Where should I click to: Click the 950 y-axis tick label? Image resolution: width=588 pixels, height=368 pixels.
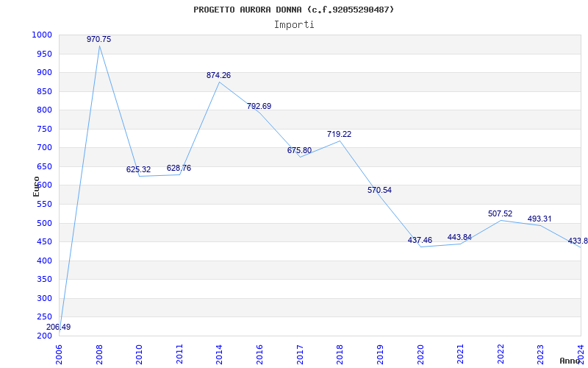click(44, 54)
